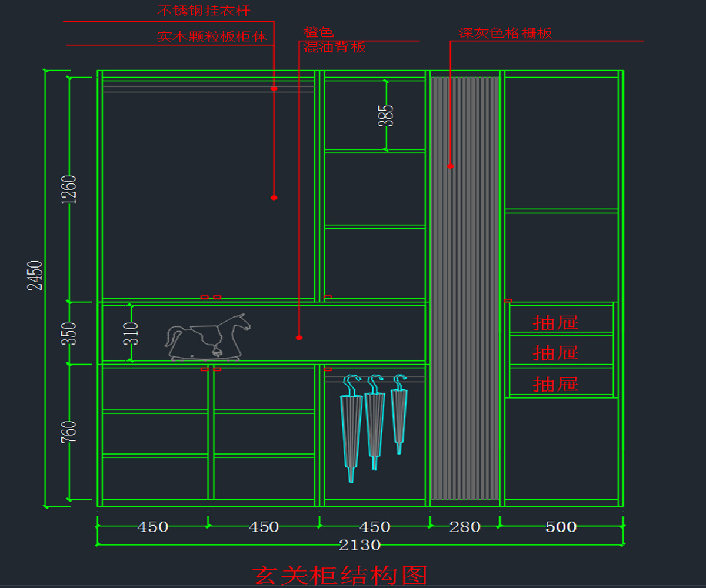
Task: Click the top 抽屉 drawer label
Action: tap(555, 323)
